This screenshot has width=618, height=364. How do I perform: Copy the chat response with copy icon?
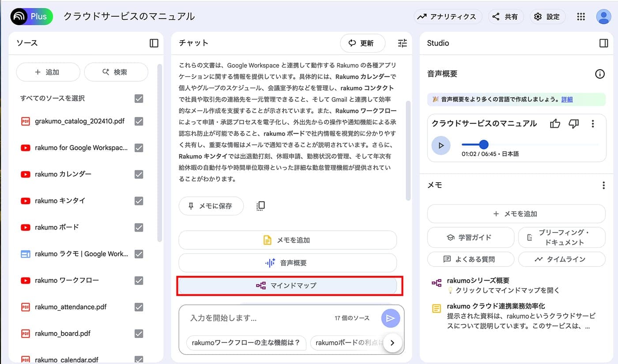(260, 206)
